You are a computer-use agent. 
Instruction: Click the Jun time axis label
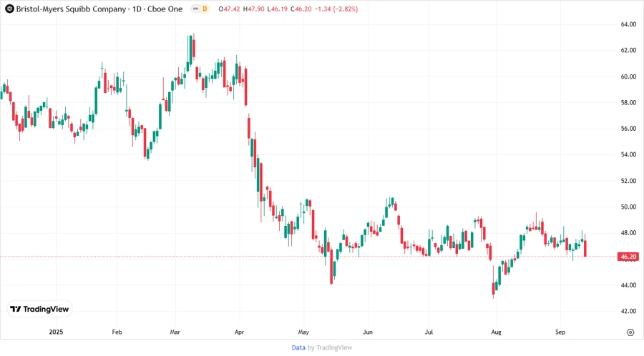[x=368, y=332]
